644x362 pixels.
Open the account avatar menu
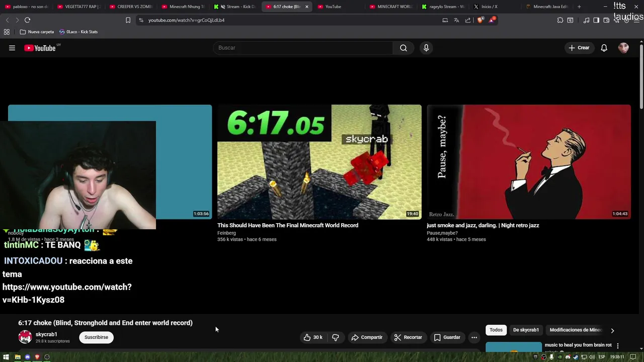[x=623, y=48]
